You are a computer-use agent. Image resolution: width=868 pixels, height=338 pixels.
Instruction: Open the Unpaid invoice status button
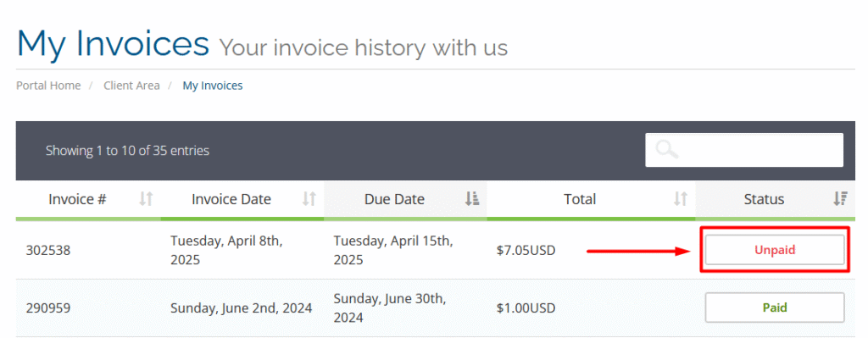775,250
